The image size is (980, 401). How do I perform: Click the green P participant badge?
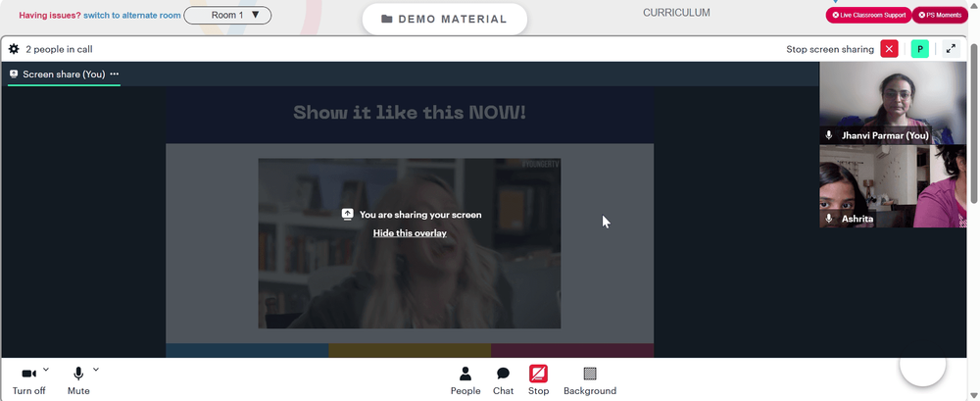(x=919, y=49)
